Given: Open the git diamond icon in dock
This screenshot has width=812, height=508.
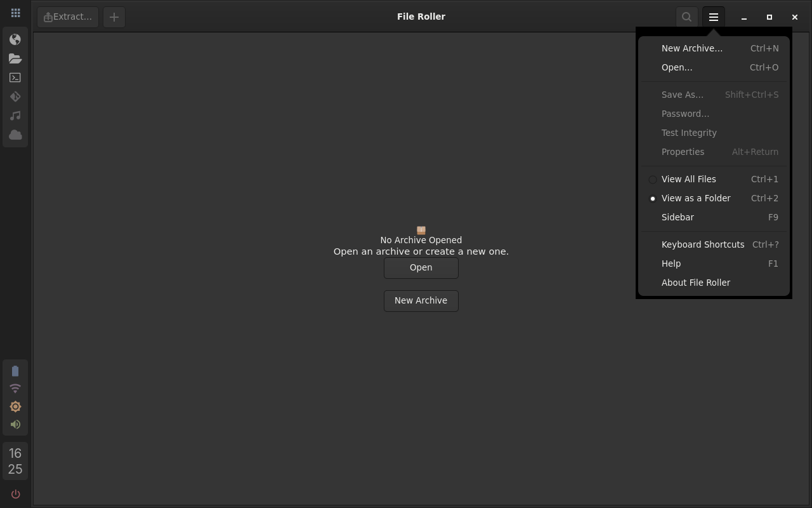Looking at the screenshot, I should click(15, 97).
